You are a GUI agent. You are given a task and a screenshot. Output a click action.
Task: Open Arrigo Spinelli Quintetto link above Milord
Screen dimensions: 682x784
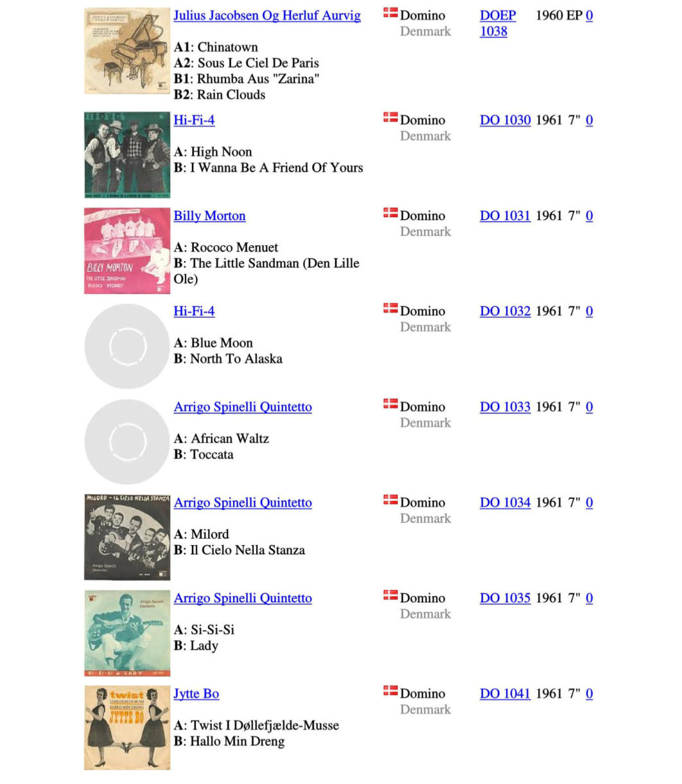(x=243, y=503)
